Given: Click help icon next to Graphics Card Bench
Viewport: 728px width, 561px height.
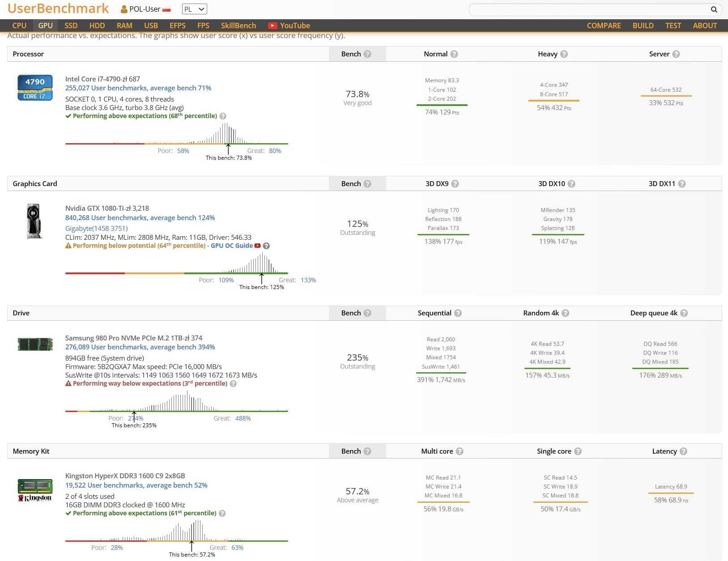Looking at the screenshot, I should (367, 184).
